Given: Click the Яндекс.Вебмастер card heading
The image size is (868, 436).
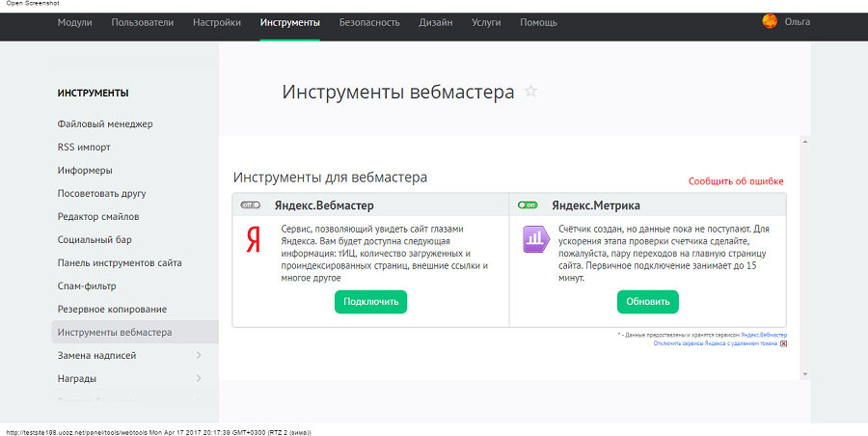Looking at the screenshot, I should click(x=324, y=205).
